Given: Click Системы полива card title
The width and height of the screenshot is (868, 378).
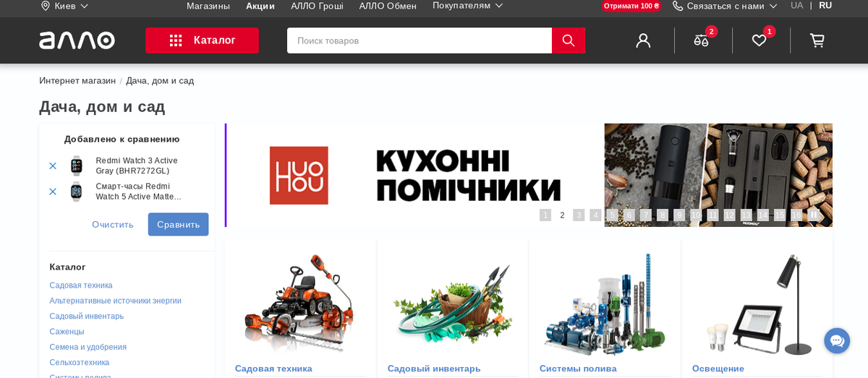Looking at the screenshot, I should pos(578,369).
